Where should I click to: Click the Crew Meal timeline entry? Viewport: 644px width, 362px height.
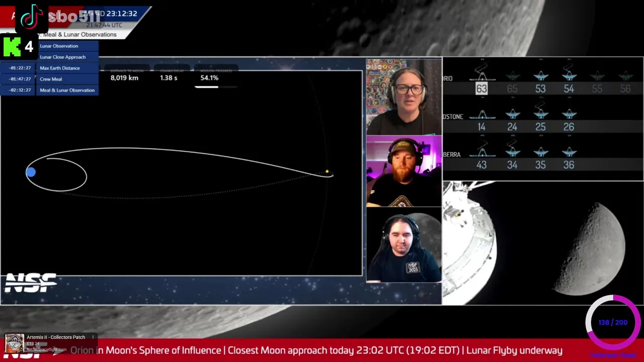tap(67, 79)
